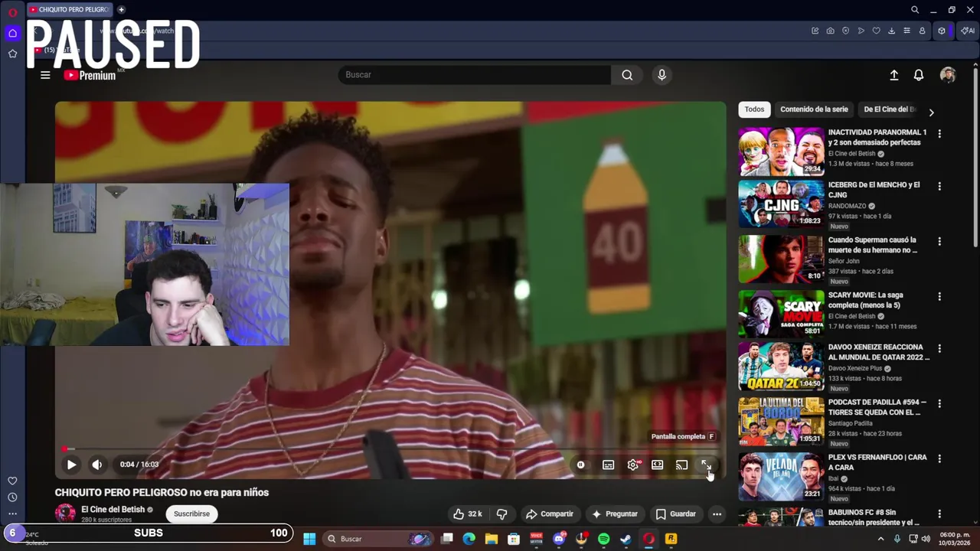Image resolution: width=980 pixels, height=551 pixels.
Task: Open Opera Easy Setup sliders icon
Action: coord(907,31)
